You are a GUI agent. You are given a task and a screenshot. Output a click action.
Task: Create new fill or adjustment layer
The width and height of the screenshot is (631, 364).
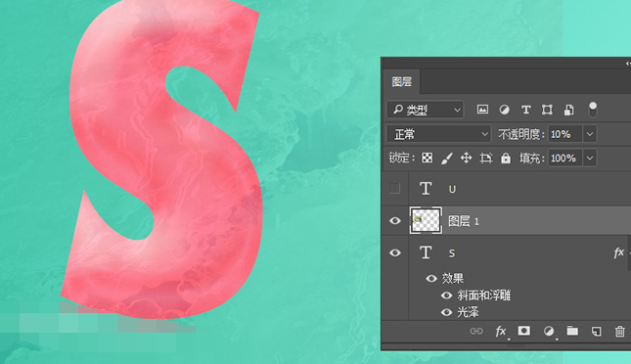click(549, 332)
